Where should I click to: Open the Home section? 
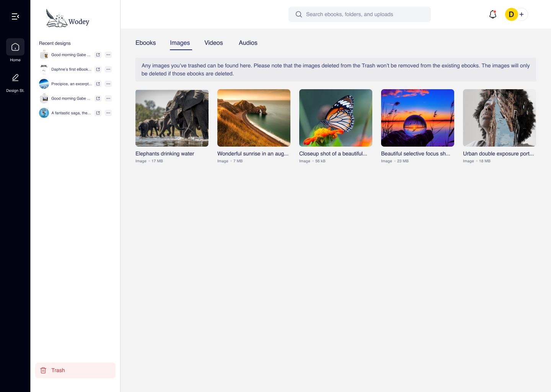15,47
